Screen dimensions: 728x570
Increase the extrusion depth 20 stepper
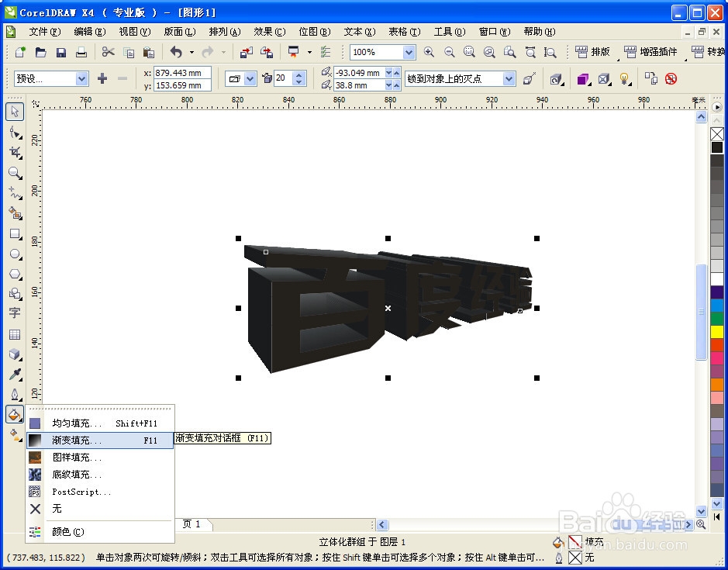(x=298, y=75)
